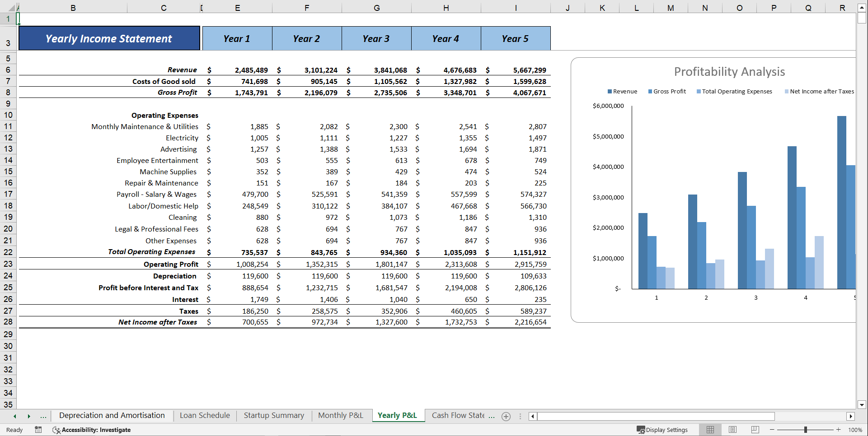868x436 pixels.
Task: Select the Labor/Domestic Help label
Action: pyautogui.click(x=163, y=206)
